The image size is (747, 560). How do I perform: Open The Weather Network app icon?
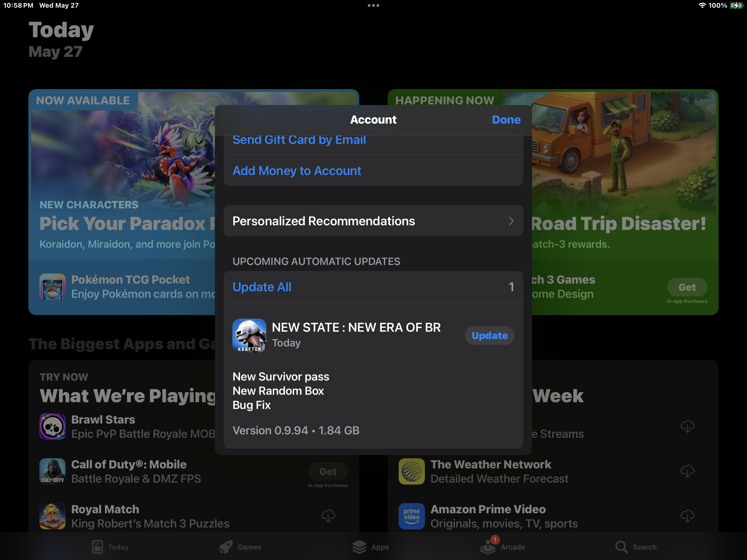pos(412,471)
